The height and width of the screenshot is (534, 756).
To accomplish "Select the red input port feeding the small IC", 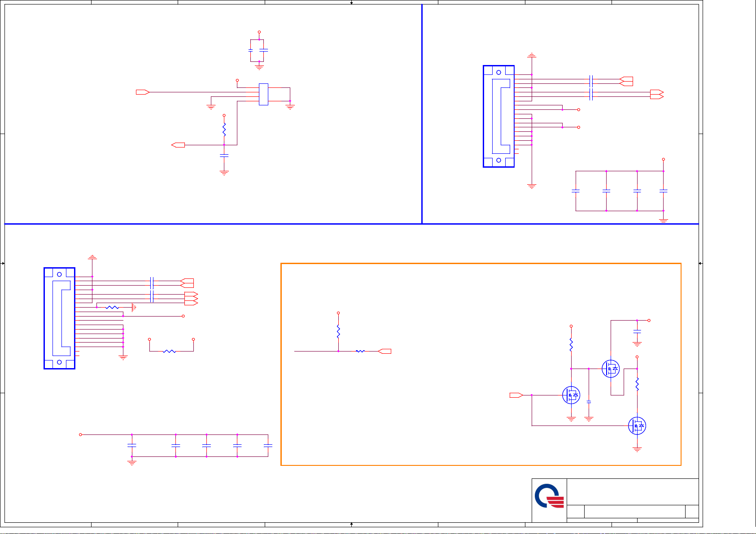I will click(x=143, y=92).
